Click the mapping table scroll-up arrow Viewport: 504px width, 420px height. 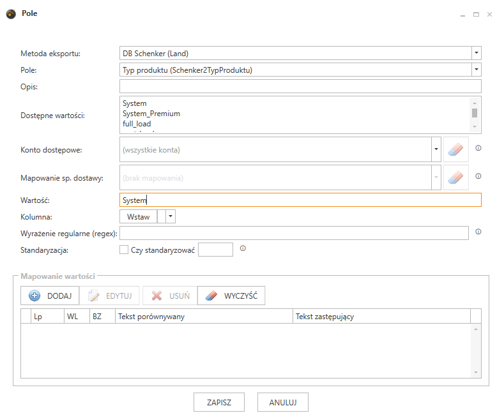tap(476, 329)
